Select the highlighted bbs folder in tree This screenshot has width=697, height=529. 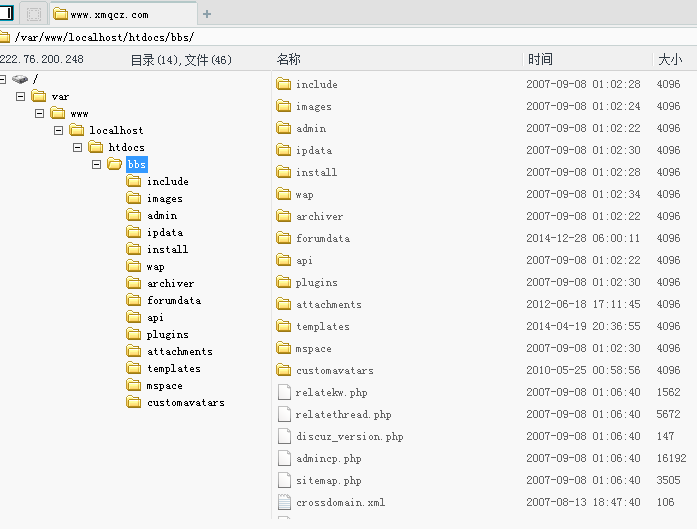[x=136, y=164]
